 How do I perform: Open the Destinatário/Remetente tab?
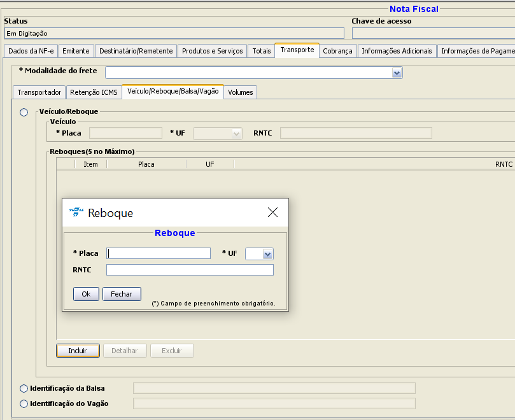[136, 51]
